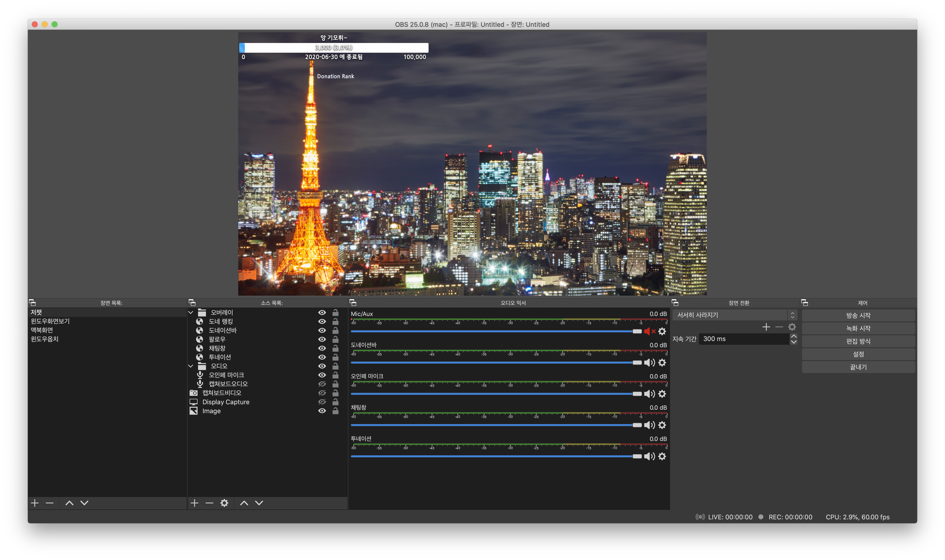The image size is (945, 560).
Task: Hide the 채팅창 source with eye icon
Action: click(x=322, y=348)
